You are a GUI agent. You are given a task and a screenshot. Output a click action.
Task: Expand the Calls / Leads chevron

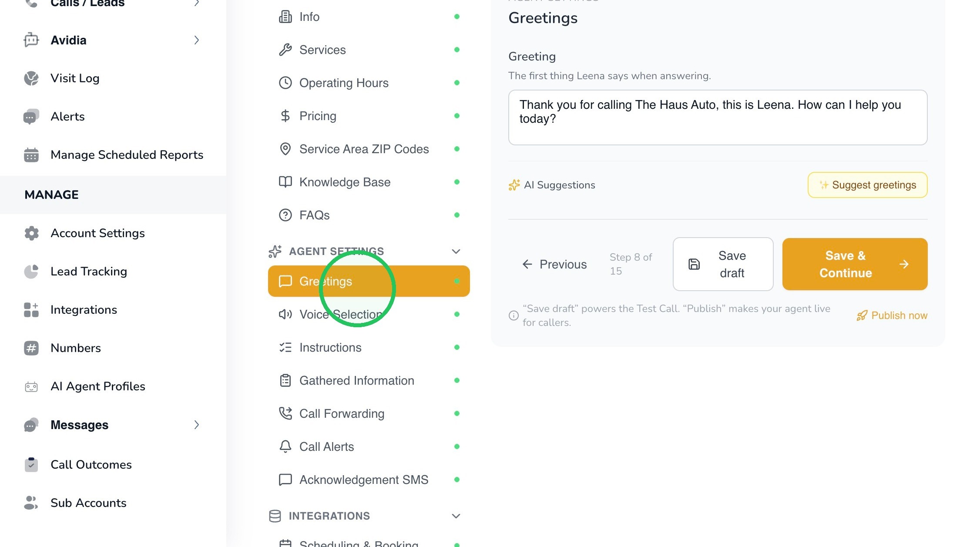click(197, 3)
